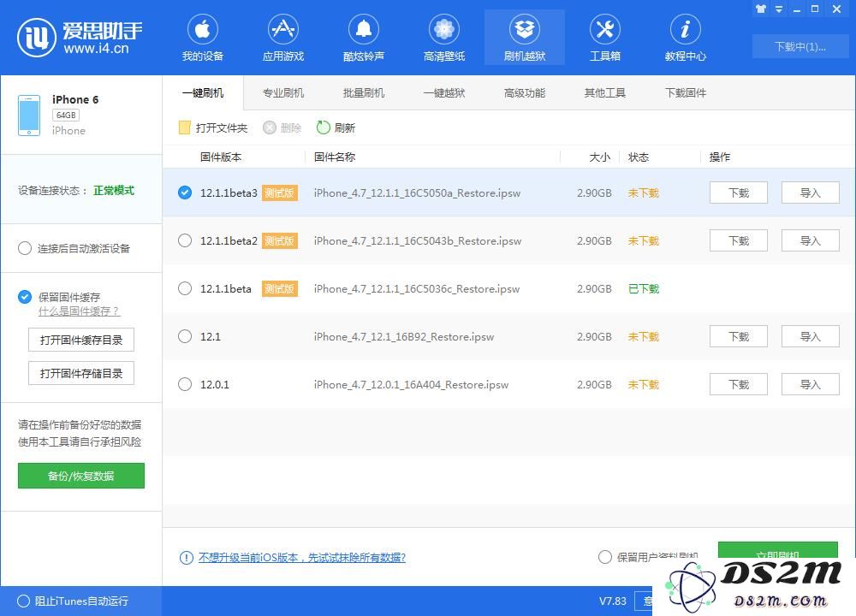Click the 64GB storage badge
The image size is (856, 616).
tap(66, 115)
